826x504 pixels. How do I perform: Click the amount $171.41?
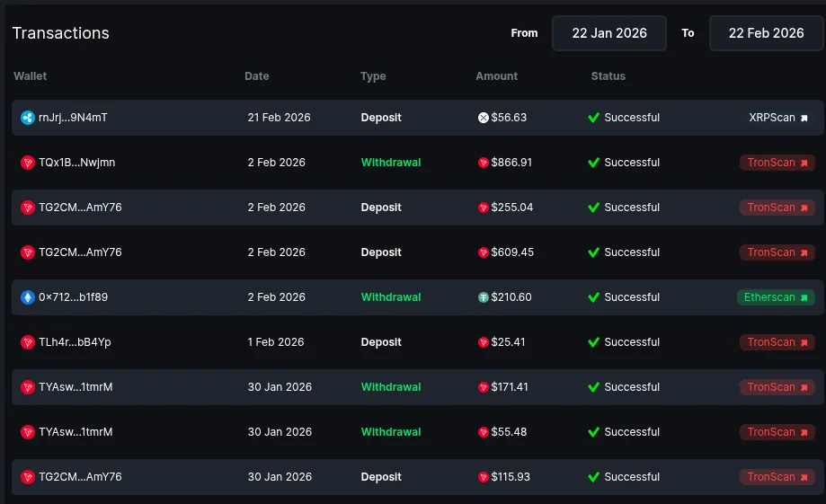coord(510,387)
